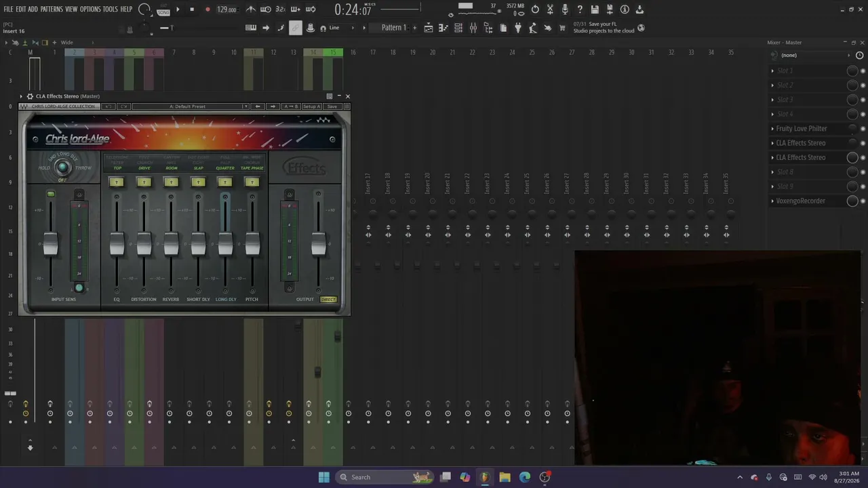Open the PATTERNS menu

[52, 9]
